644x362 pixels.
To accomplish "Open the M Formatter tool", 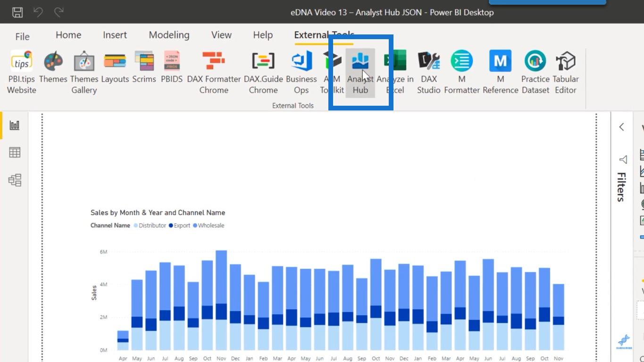I will 462,72.
